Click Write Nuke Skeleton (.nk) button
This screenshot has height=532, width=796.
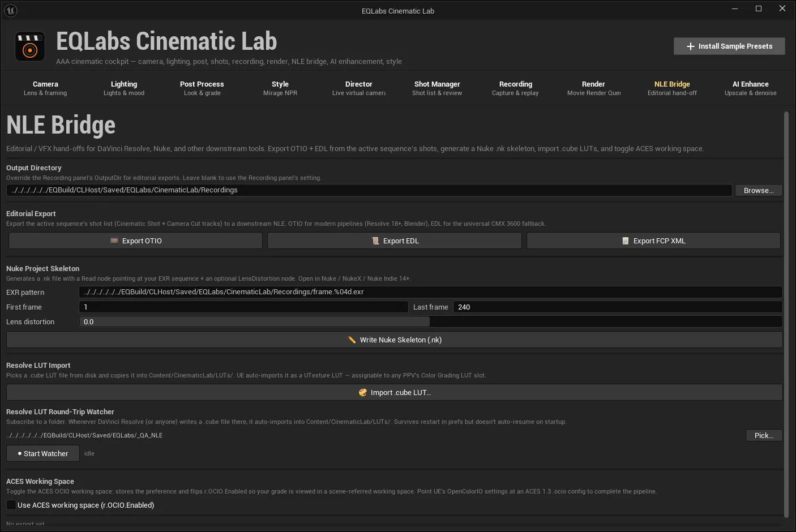coord(395,340)
